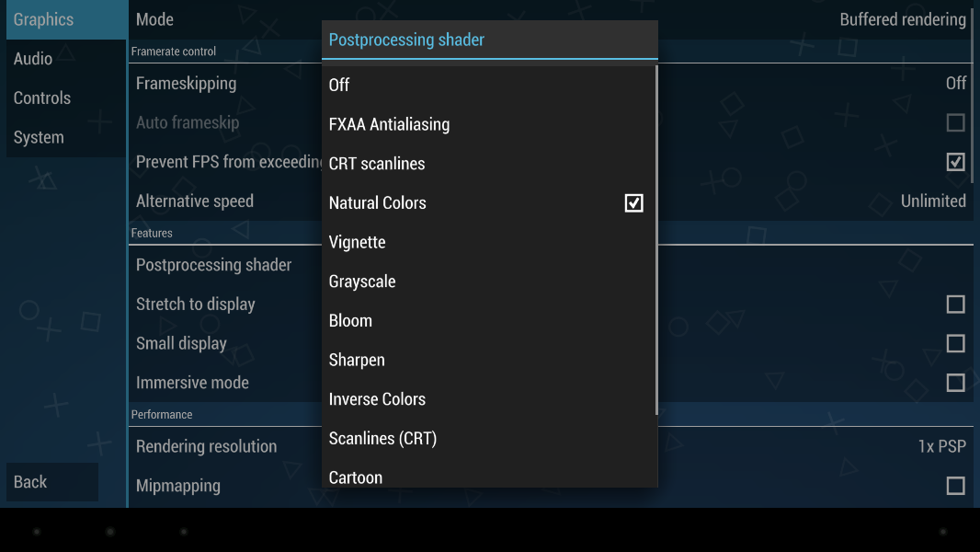Select FXAA Antialiasing shader

[x=390, y=124]
